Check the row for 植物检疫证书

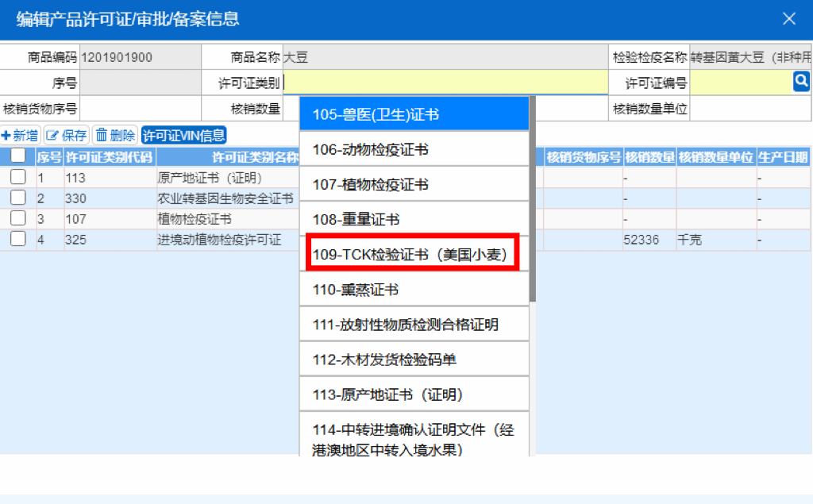click(x=17, y=219)
